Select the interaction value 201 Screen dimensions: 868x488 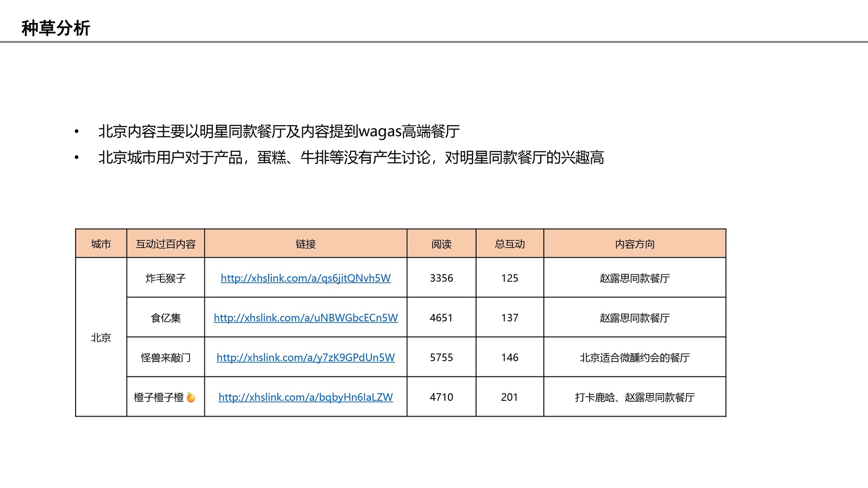(x=509, y=397)
